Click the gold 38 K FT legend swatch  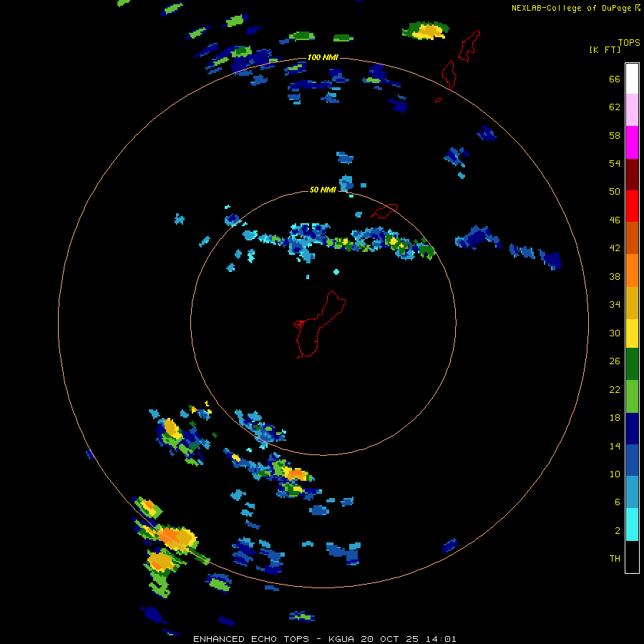[632, 303]
